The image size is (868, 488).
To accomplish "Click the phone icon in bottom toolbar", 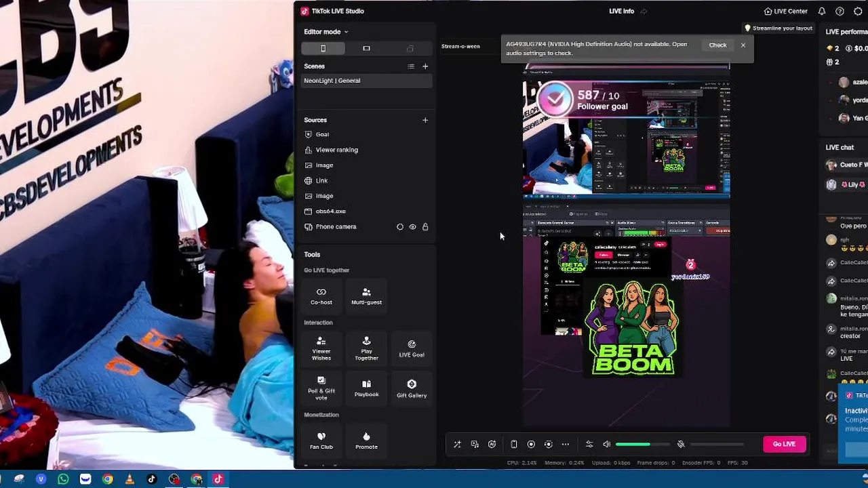I will [x=514, y=445].
